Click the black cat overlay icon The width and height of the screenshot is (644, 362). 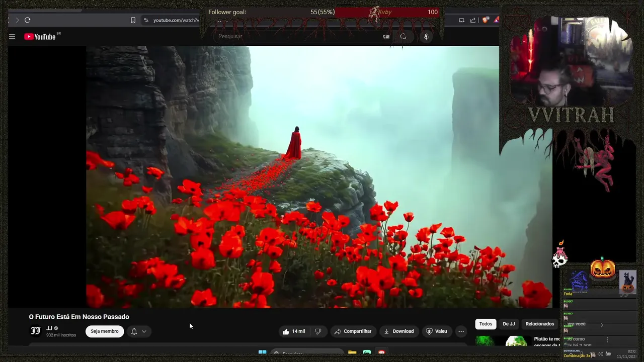pos(627,282)
